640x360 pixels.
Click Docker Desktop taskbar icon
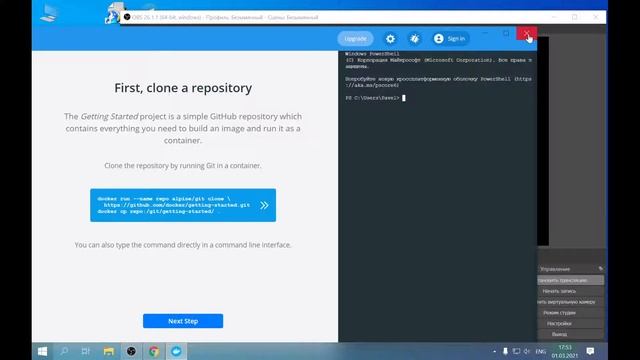pos(176,351)
